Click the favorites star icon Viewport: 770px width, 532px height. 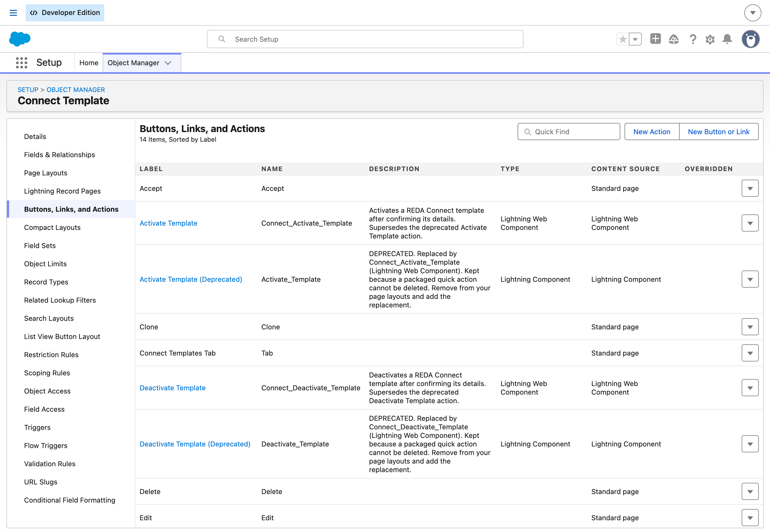[x=622, y=39]
